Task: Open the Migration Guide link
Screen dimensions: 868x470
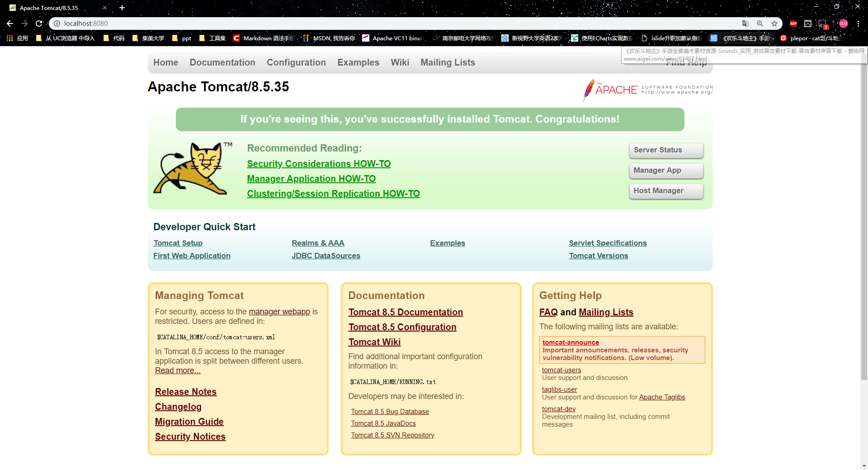Action: [x=189, y=422]
